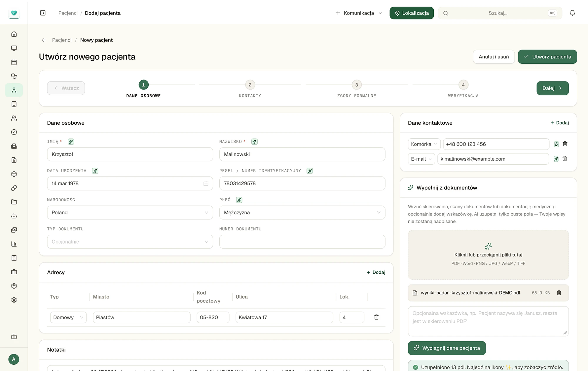Open the Narodowość dropdown showing Poland
Viewport: 588px width, 371px height.
point(130,213)
